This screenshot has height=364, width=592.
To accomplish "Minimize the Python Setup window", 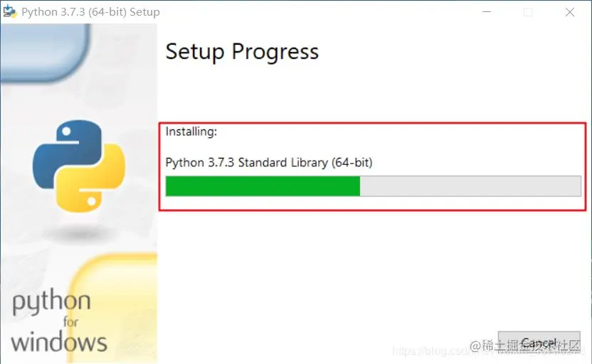I will coord(487,12).
